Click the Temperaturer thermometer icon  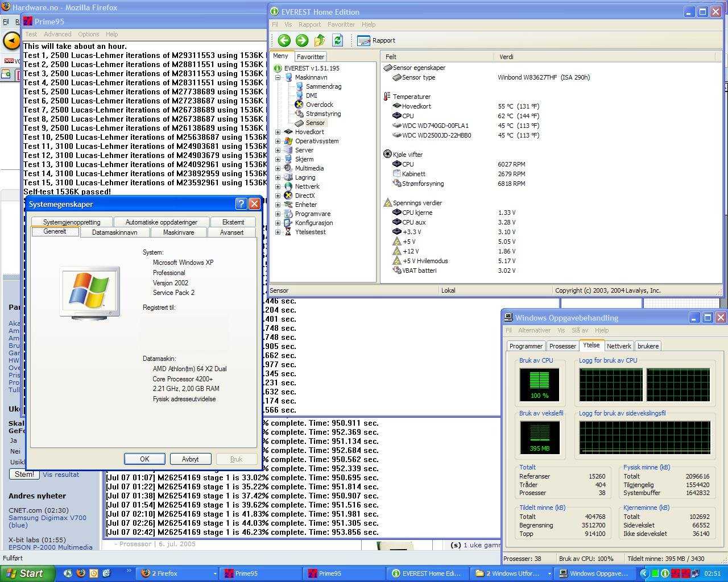click(387, 97)
